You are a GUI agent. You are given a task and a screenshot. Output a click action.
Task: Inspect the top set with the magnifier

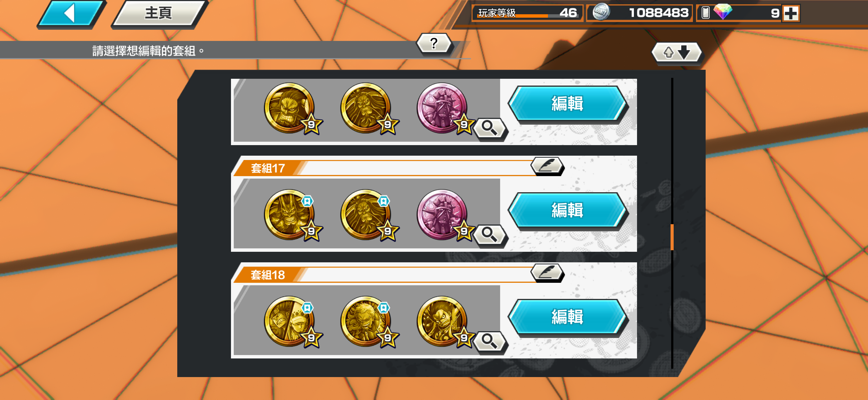pyautogui.click(x=490, y=128)
